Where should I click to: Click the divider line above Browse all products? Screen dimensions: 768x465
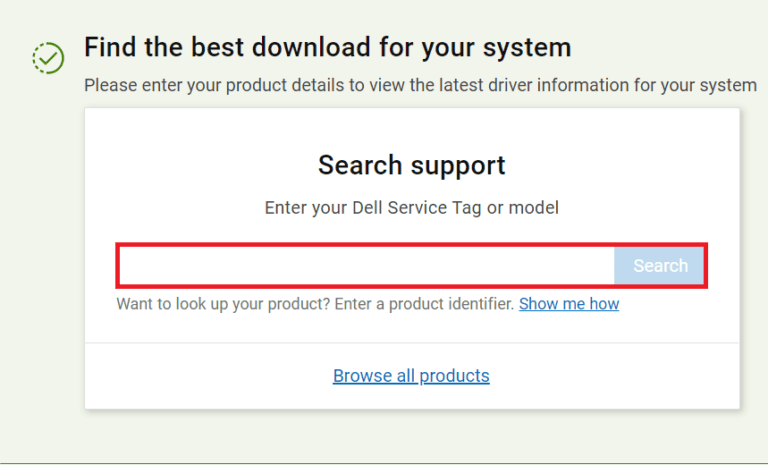click(412, 343)
